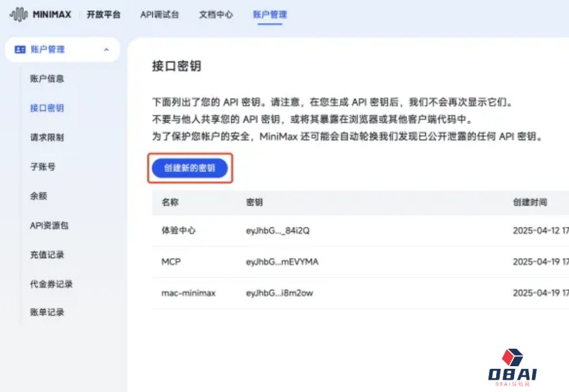View 充值记录 in the sidebar

47,254
